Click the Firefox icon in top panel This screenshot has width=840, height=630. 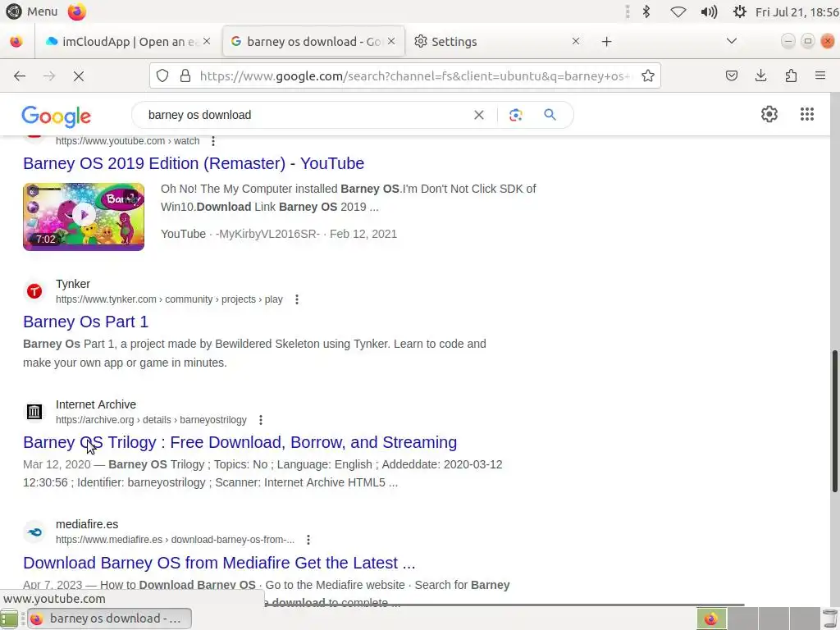[76, 11]
